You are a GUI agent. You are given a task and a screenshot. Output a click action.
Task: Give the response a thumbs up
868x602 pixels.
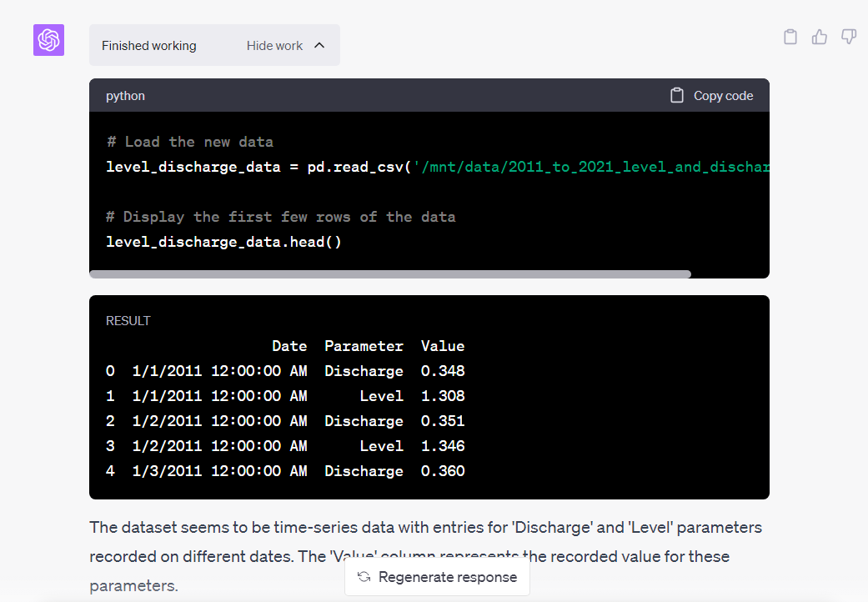(x=820, y=37)
